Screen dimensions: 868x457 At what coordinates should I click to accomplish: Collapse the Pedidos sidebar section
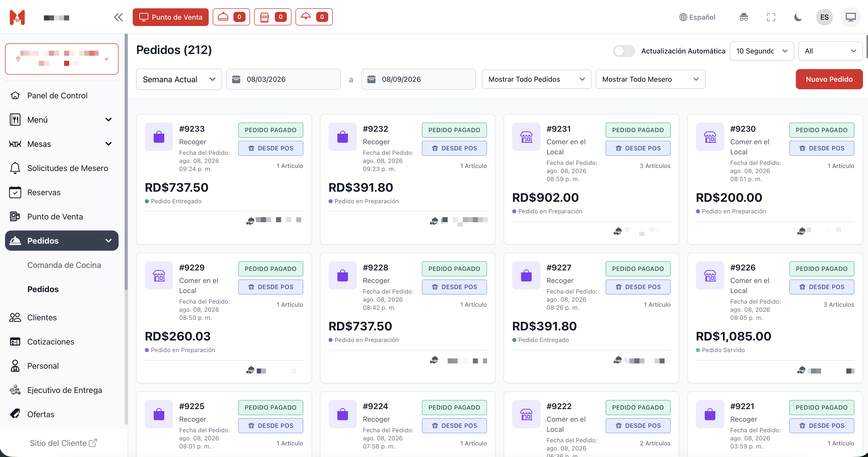tap(62, 240)
